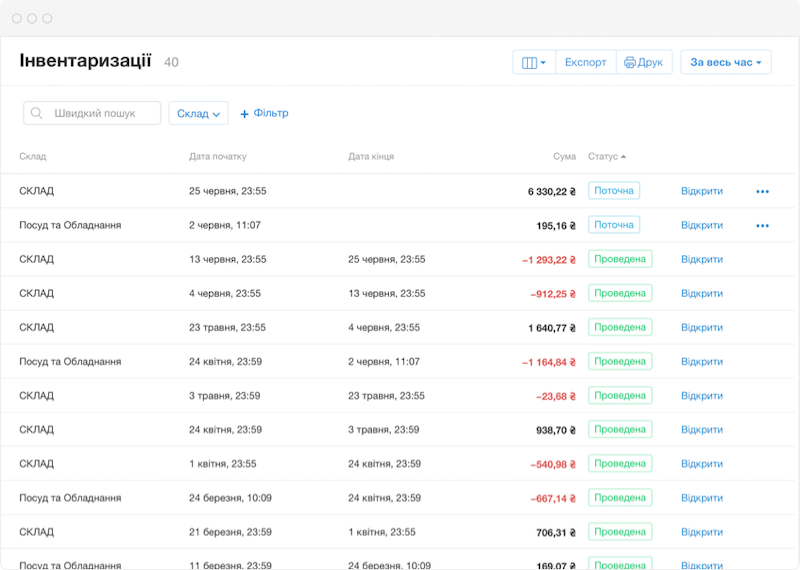Click the 21 березня, 23:59 start date cell
Image resolution: width=800 pixels, height=570 pixels.
pyautogui.click(x=230, y=532)
